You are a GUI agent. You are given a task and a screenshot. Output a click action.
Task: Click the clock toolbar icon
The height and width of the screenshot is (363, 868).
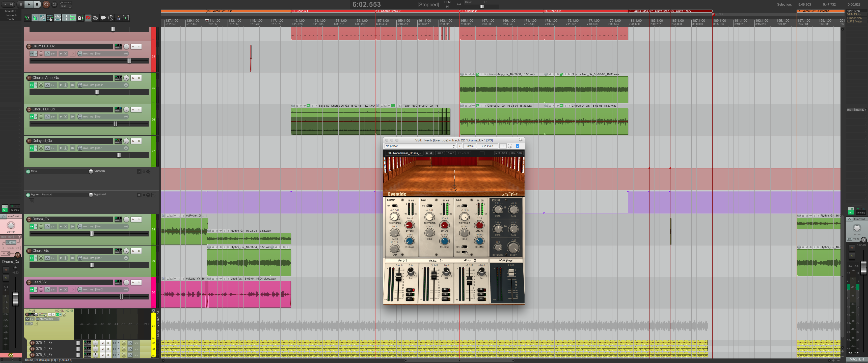point(111,18)
